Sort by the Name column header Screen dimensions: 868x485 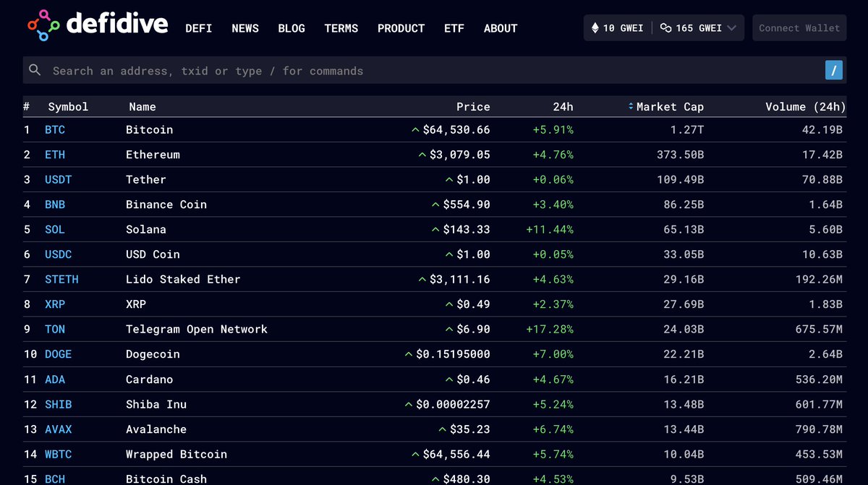[x=142, y=107]
